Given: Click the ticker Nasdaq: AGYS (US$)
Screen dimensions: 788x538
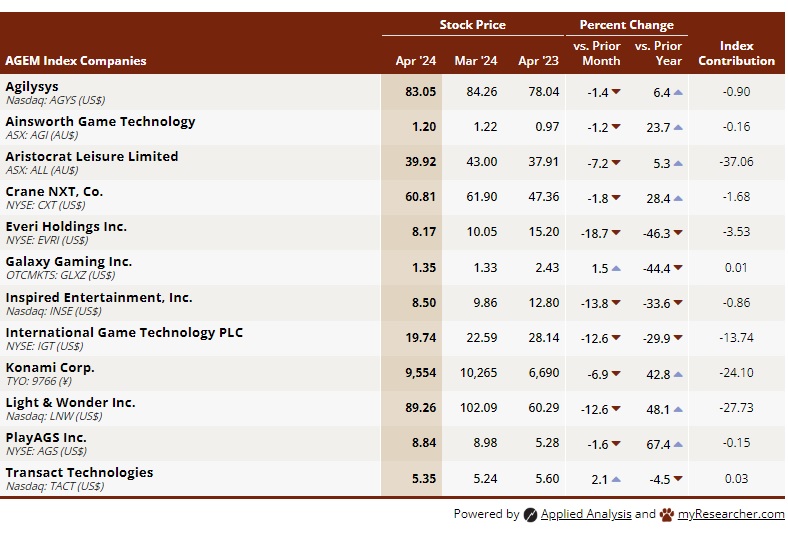Looking at the screenshot, I should tap(55, 100).
